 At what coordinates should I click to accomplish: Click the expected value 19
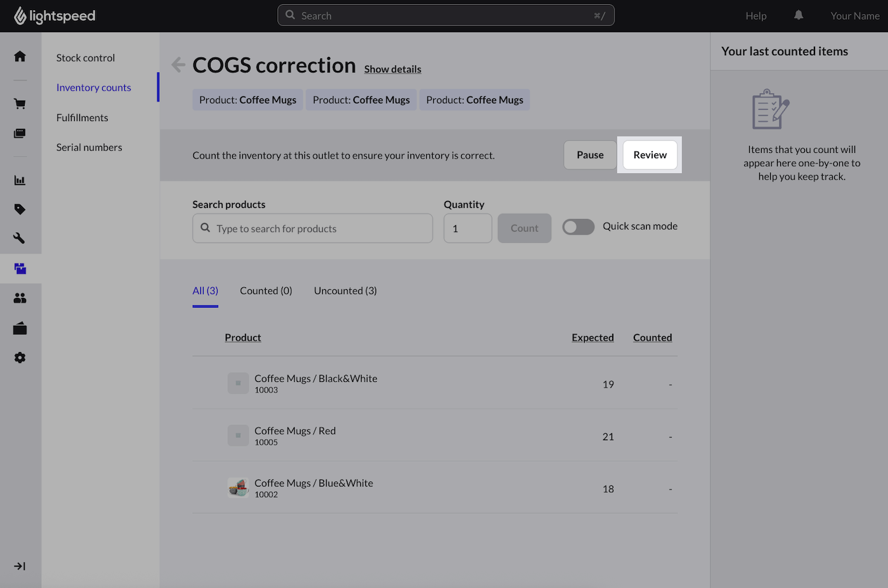[x=608, y=384]
